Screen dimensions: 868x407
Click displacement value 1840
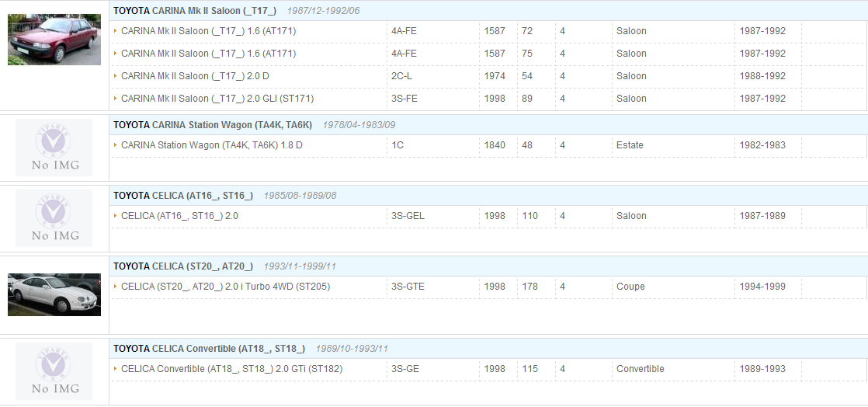coord(495,145)
